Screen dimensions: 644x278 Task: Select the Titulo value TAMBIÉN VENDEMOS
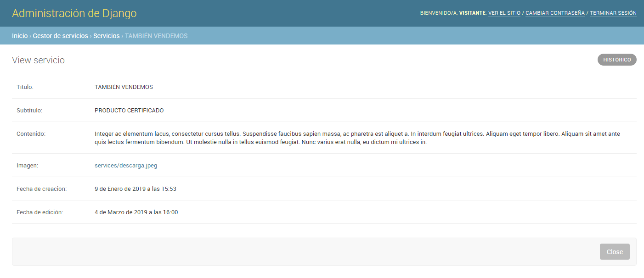tap(124, 87)
